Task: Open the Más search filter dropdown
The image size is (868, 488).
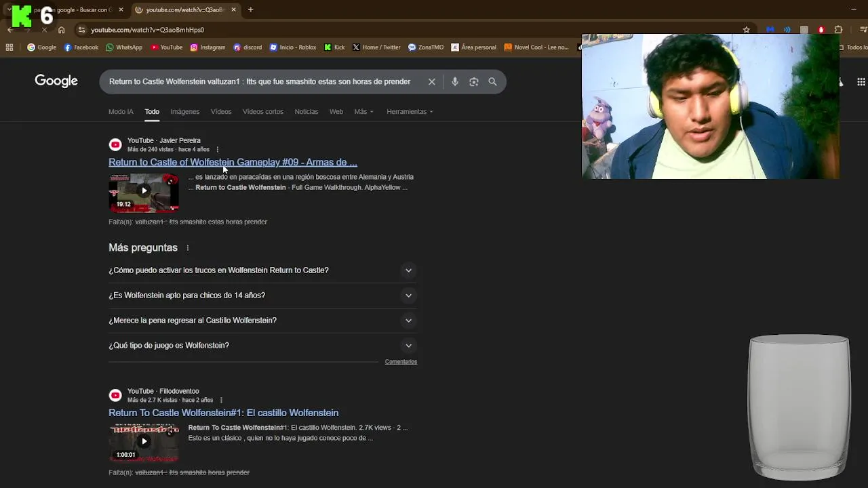Action: pyautogui.click(x=363, y=112)
